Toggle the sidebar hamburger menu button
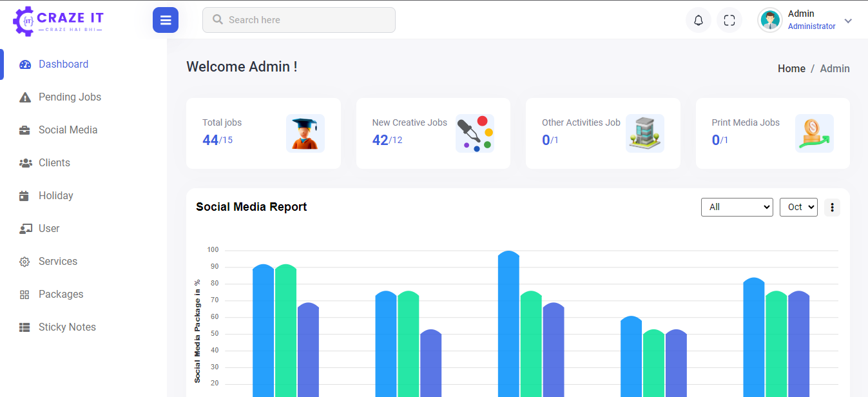The width and height of the screenshot is (868, 397). tap(166, 20)
